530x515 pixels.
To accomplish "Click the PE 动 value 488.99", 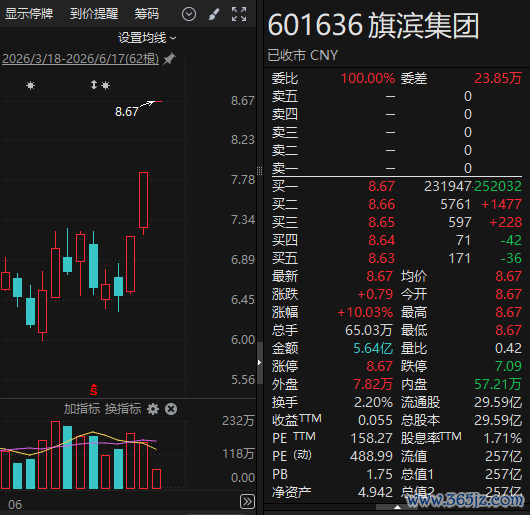I will click(x=371, y=456).
